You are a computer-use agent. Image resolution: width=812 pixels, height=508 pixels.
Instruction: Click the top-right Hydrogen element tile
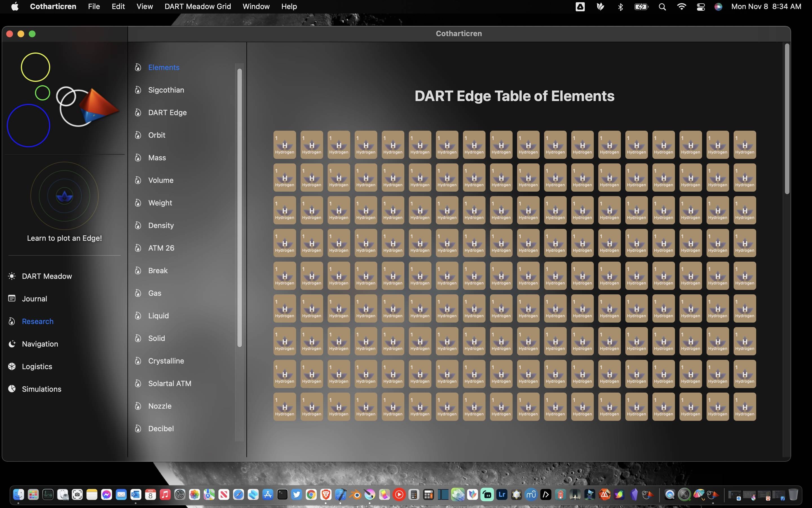(745, 145)
